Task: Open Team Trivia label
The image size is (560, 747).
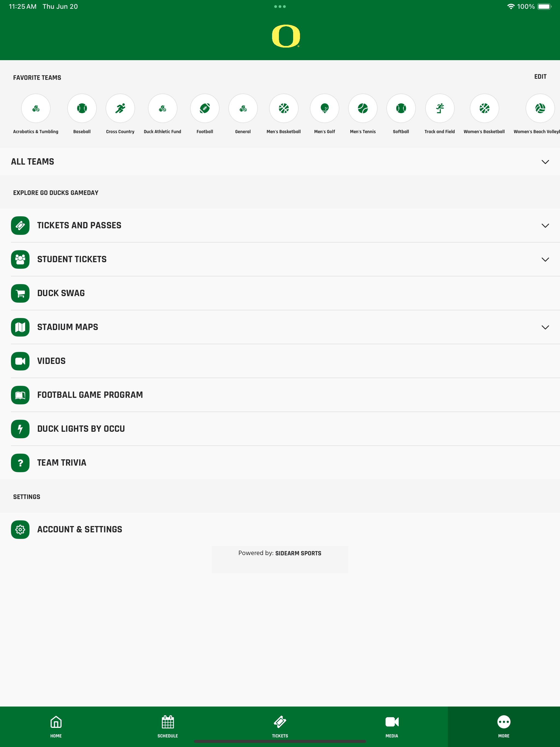Action: click(x=62, y=463)
